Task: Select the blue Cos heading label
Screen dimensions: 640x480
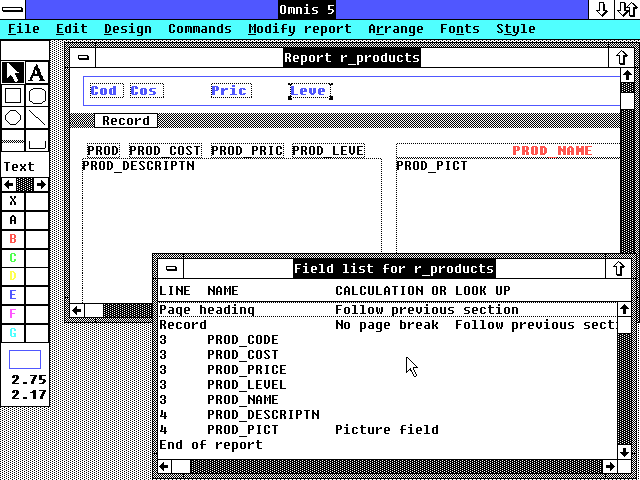Action: [147, 91]
